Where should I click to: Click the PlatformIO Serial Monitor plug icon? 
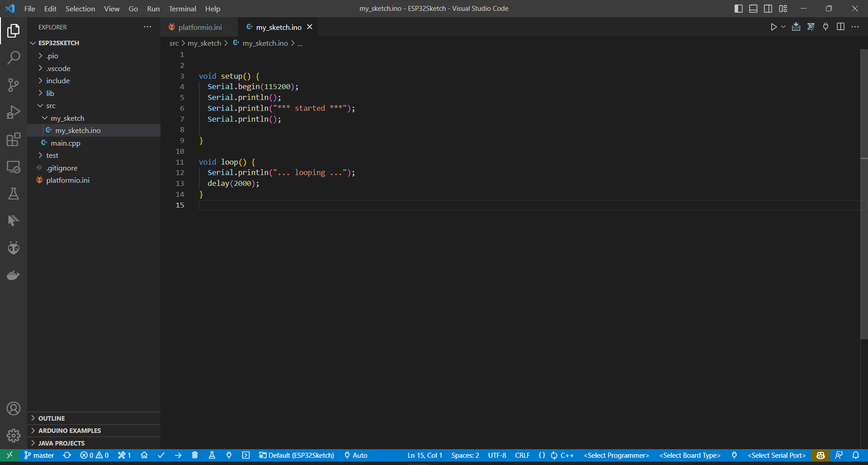tap(229, 455)
